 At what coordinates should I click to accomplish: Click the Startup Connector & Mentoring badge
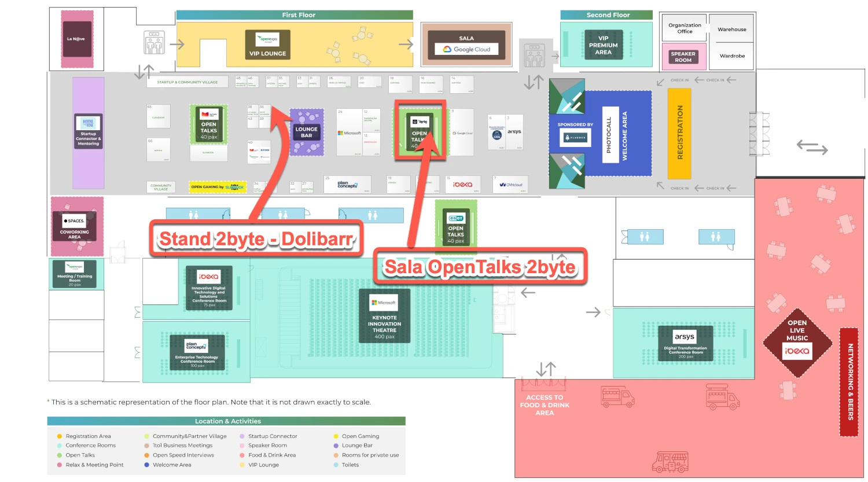click(88, 131)
